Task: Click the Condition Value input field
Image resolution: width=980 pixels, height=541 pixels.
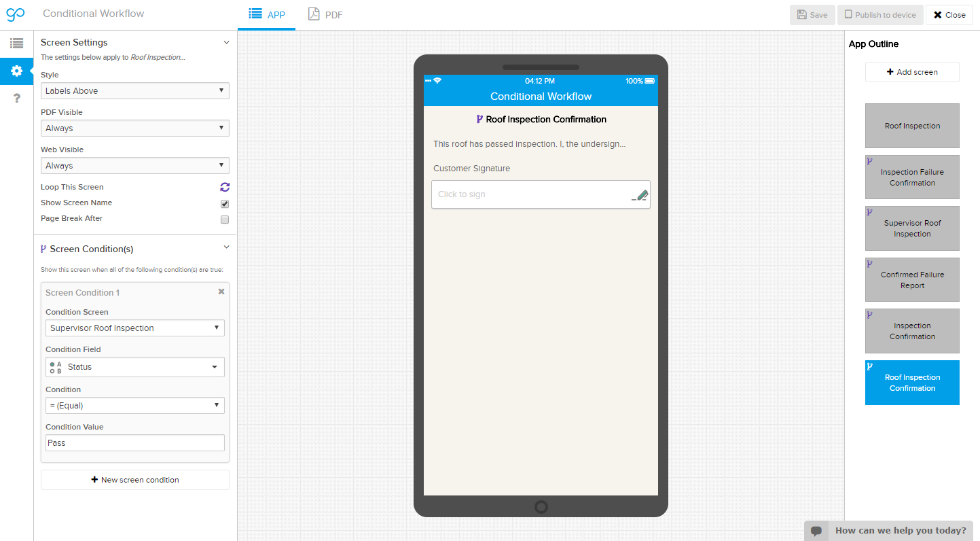Action: (x=134, y=443)
